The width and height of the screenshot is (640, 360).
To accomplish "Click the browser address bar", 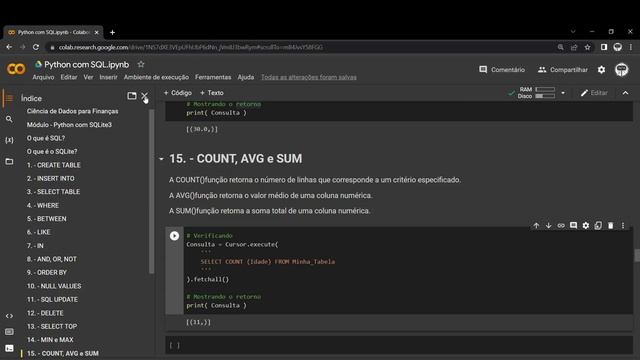I will coord(302,47).
